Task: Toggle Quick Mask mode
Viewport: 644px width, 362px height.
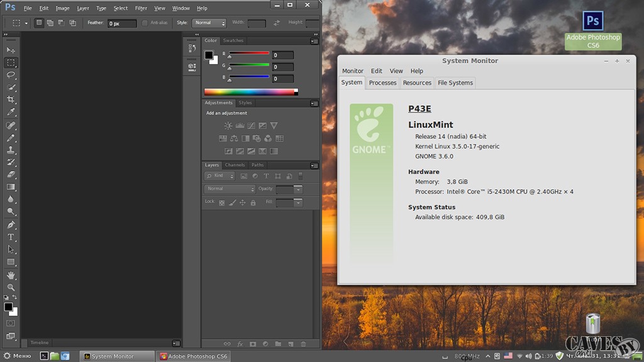Action: 11,324
